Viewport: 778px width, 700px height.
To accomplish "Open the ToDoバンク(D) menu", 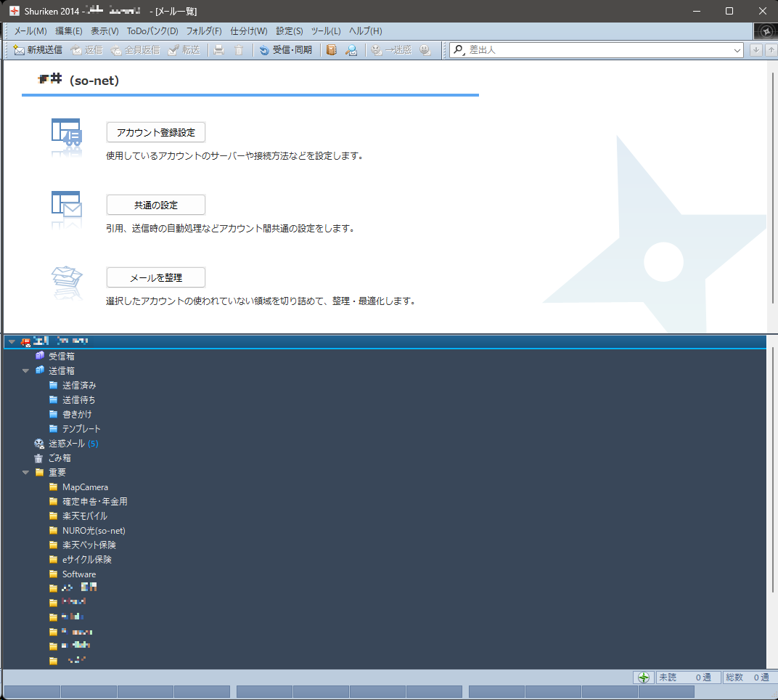I will [x=152, y=30].
